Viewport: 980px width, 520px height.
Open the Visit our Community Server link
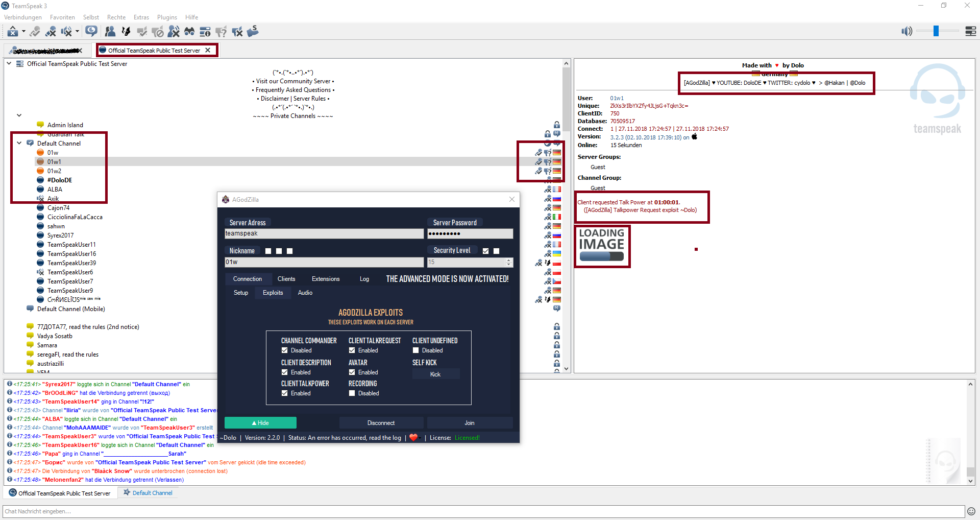(293, 81)
